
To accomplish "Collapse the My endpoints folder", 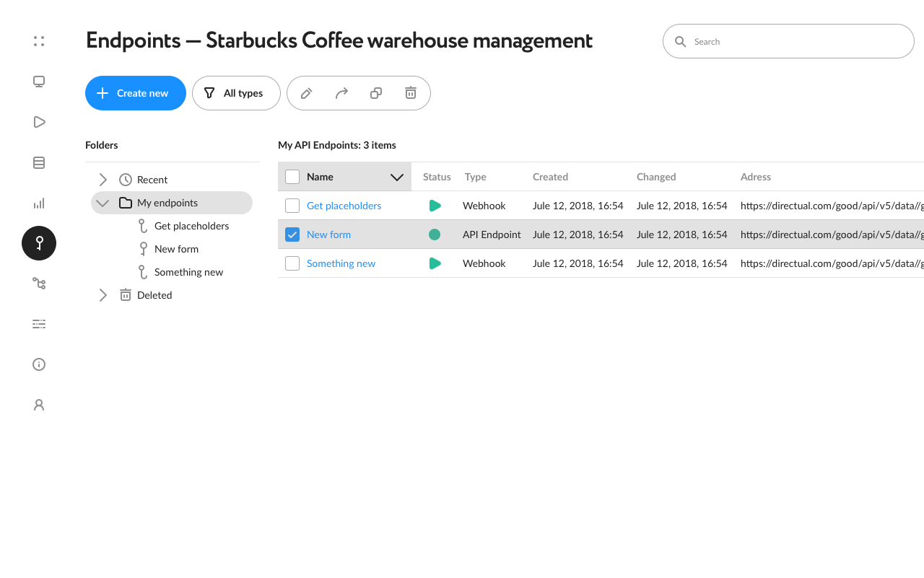I will coord(103,203).
